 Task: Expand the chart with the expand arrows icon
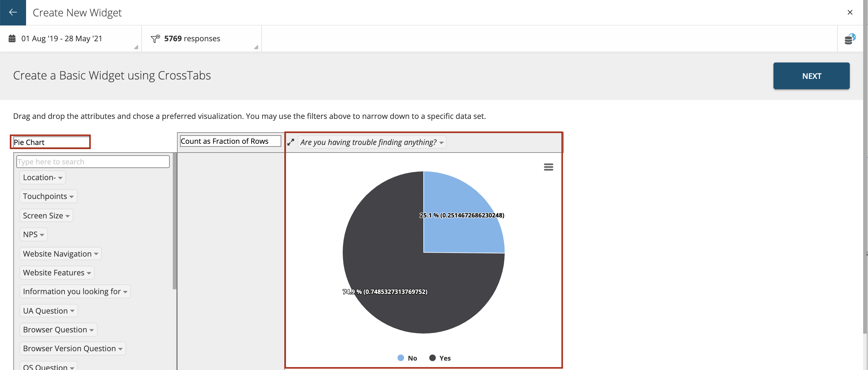click(291, 142)
